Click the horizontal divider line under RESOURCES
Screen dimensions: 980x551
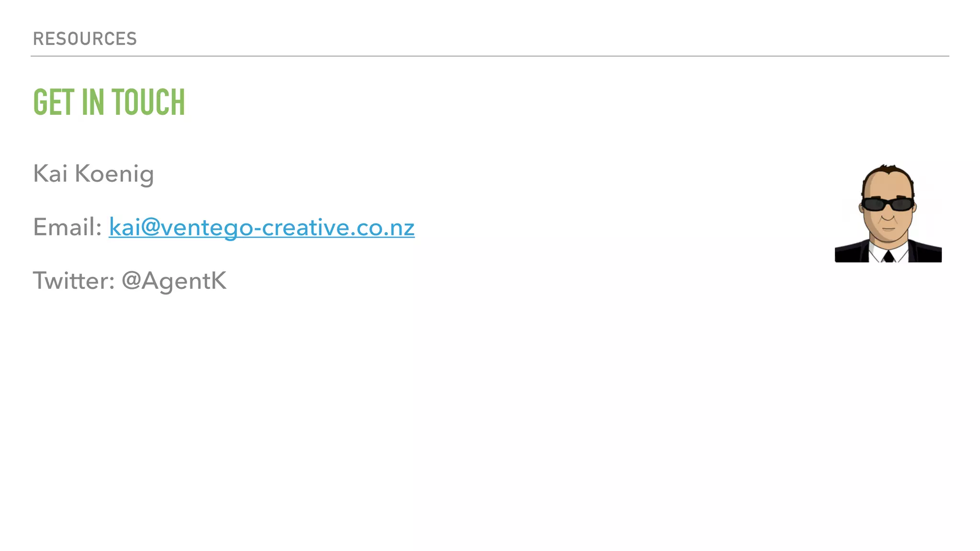point(490,56)
